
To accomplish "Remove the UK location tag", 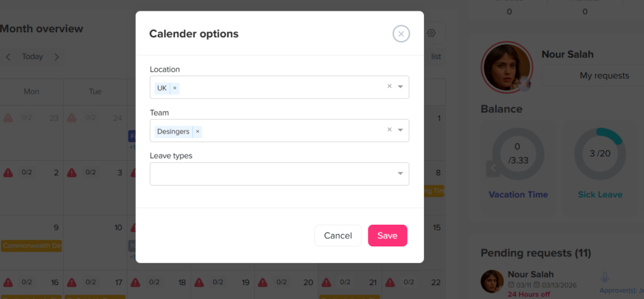I will [175, 88].
